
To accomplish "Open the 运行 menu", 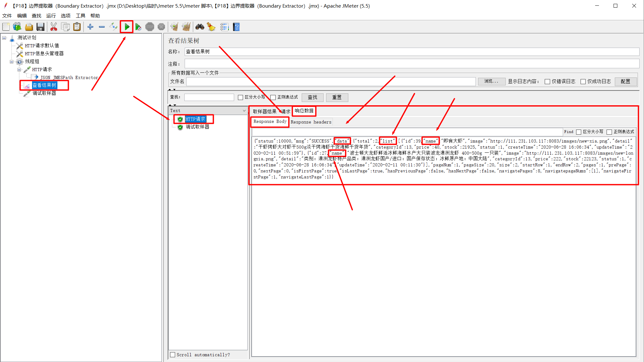I will pos(51,16).
